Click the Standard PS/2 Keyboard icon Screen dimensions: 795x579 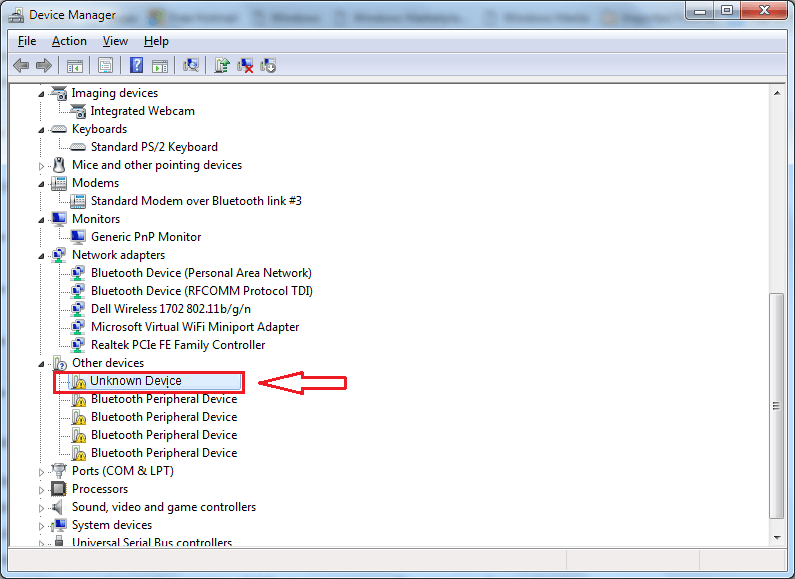click(78, 147)
